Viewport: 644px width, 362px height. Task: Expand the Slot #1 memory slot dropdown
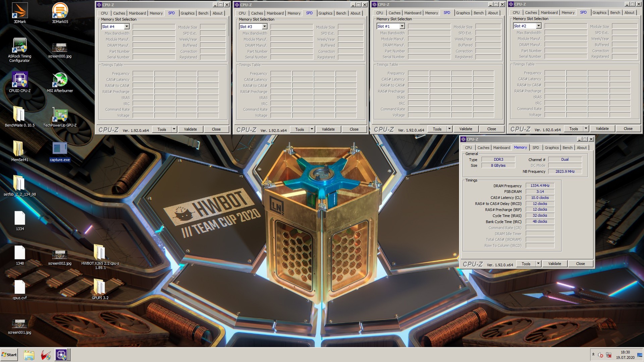402,26
